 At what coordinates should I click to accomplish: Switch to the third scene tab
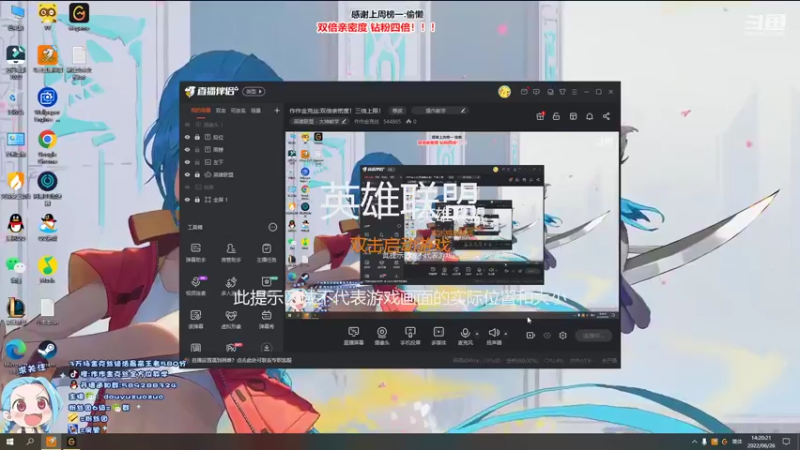tap(238, 110)
